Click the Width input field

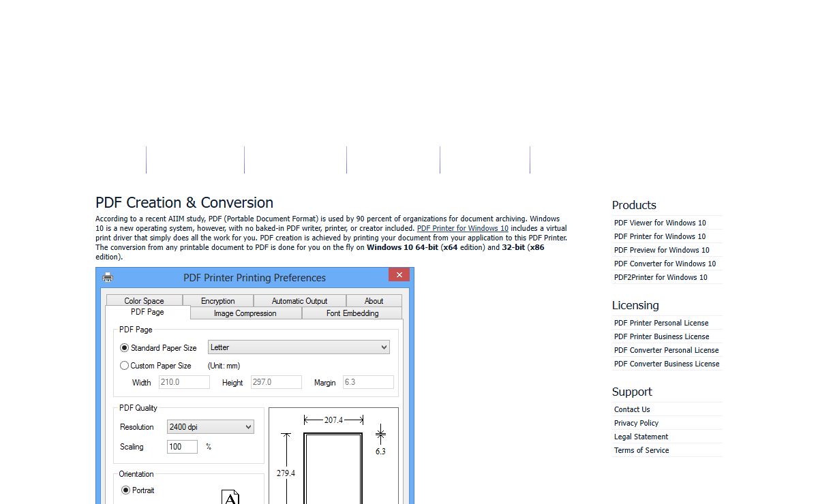pos(184,382)
